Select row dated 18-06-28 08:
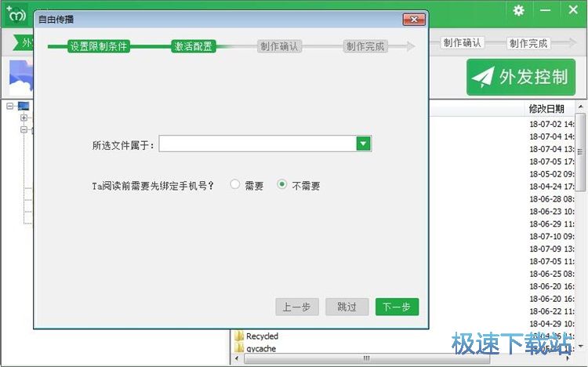The image size is (588, 367). pyautogui.click(x=551, y=199)
